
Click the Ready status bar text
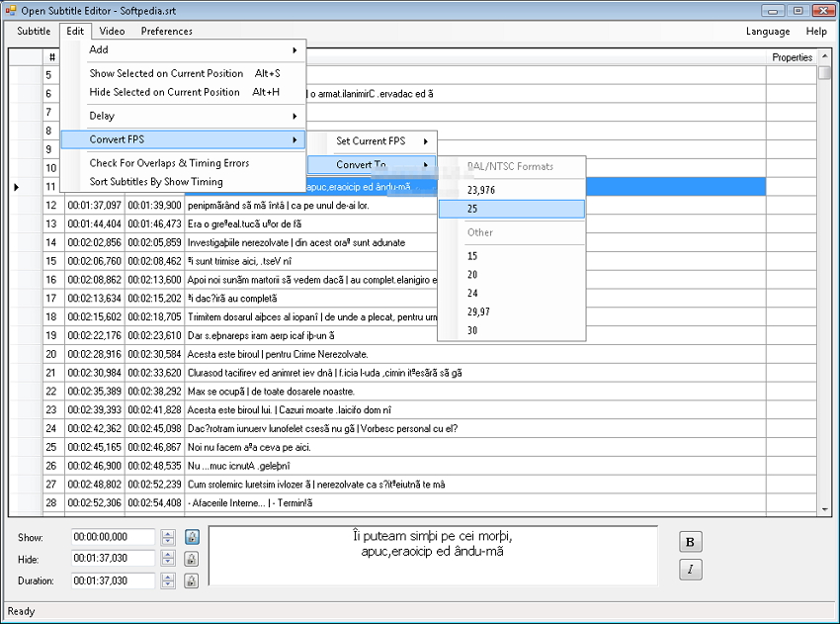pos(22,611)
